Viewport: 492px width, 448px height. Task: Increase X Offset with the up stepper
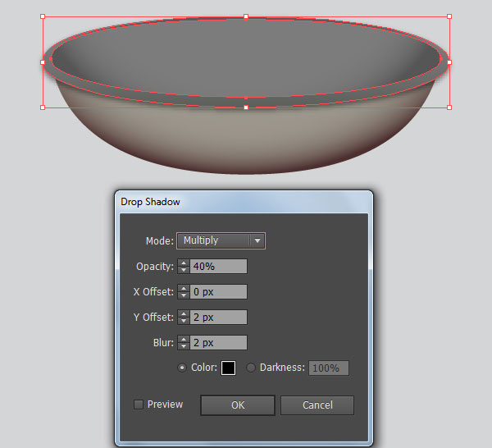(x=184, y=288)
